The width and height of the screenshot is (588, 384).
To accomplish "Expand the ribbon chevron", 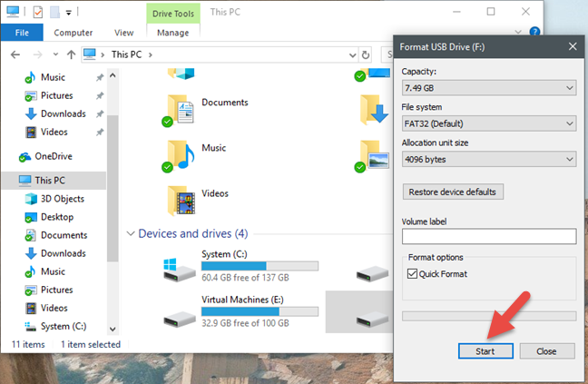I will pos(518,32).
